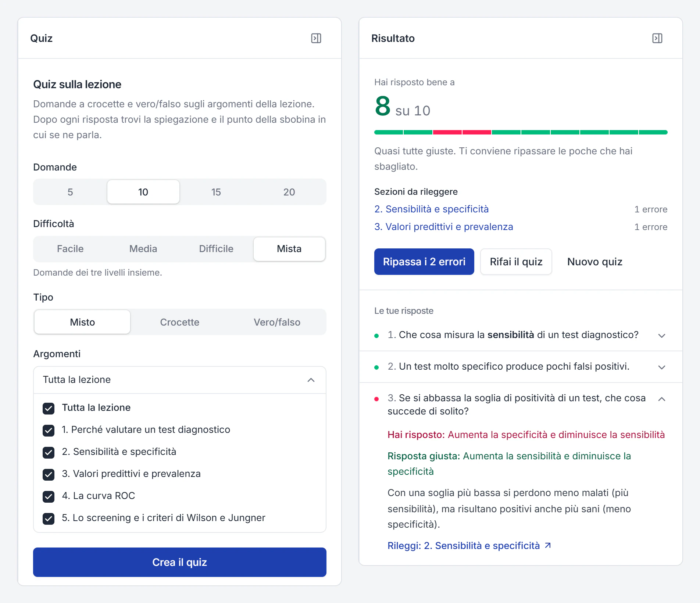This screenshot has width=700, height=603.
Task: Select 10 questions option
Action: (x=143, y=192)
